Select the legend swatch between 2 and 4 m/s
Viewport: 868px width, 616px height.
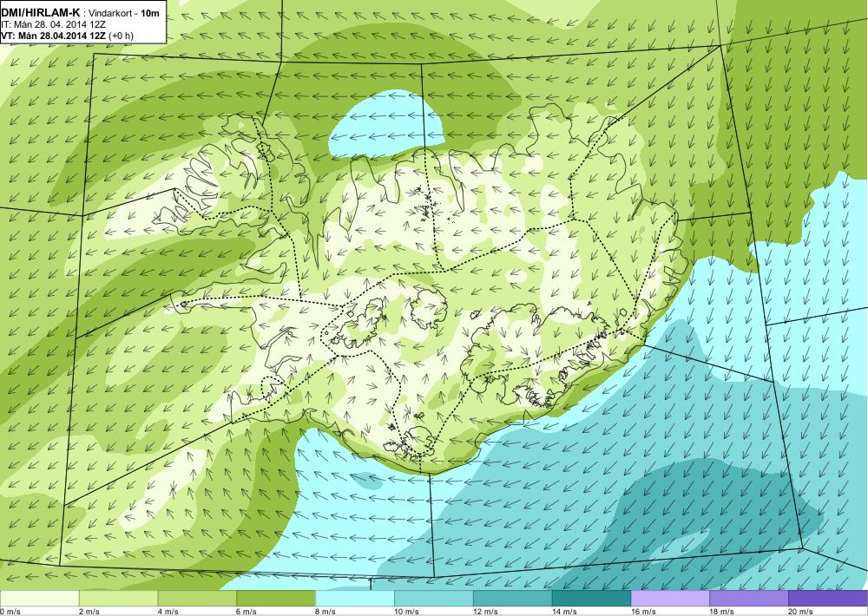tap(118, 599)
